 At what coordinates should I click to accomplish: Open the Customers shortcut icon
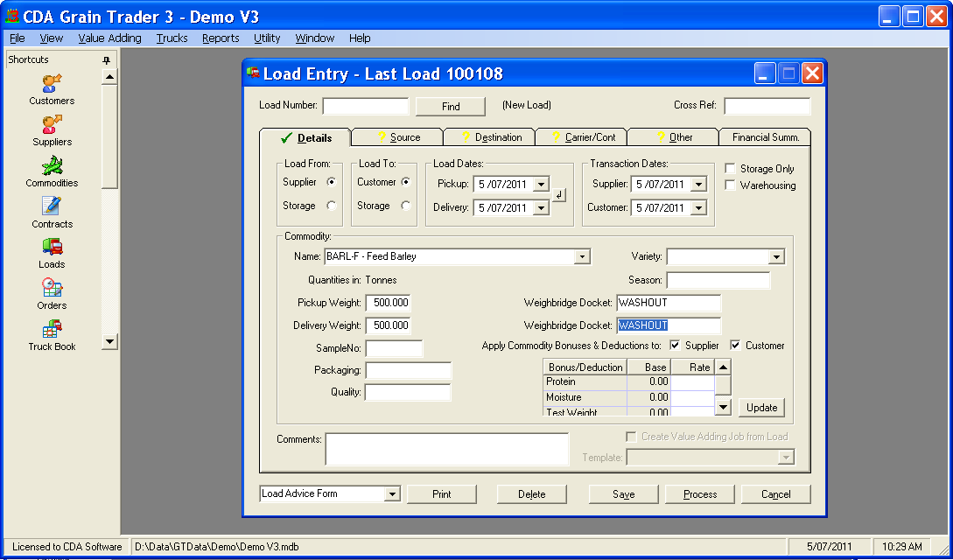52,84
